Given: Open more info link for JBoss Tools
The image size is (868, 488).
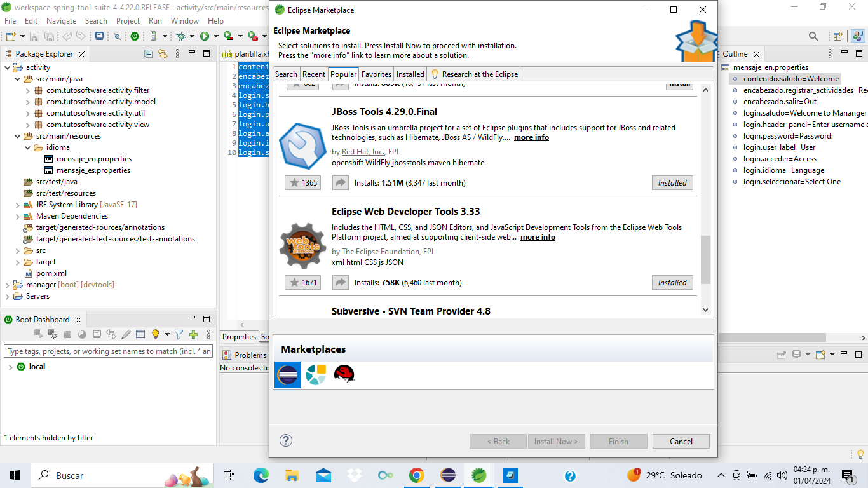Looking at the screenshot, I should click(531, 137).
